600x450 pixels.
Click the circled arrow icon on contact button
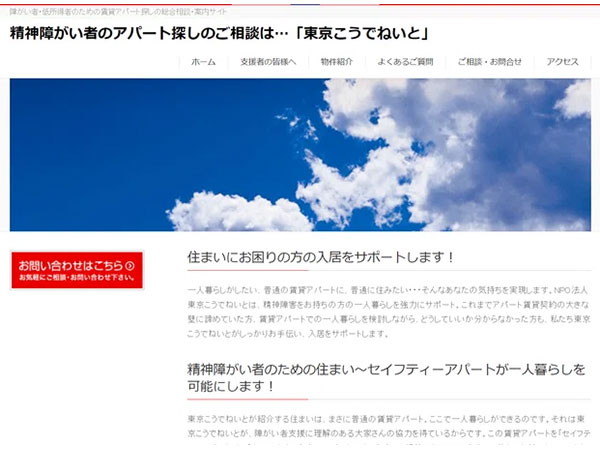(x=131, y=265)
